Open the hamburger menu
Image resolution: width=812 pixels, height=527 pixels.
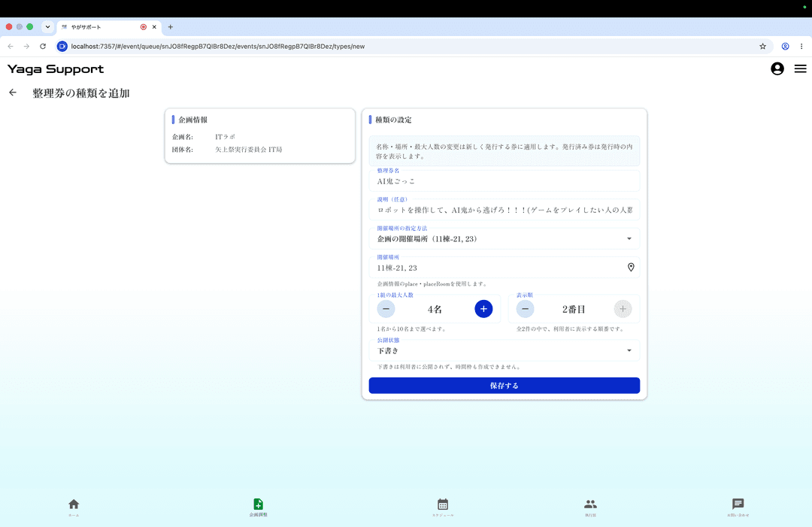point(801,68)
